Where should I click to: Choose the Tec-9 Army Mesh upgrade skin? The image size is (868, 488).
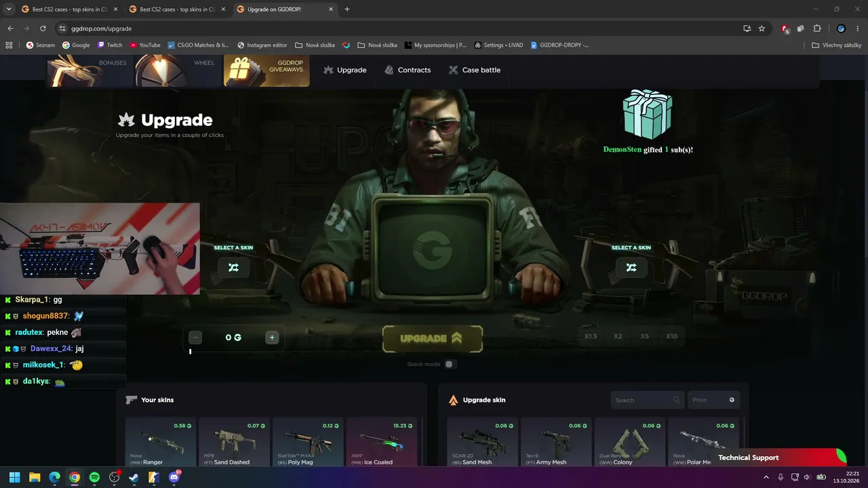pyautogui.click(x=556, y=442)
